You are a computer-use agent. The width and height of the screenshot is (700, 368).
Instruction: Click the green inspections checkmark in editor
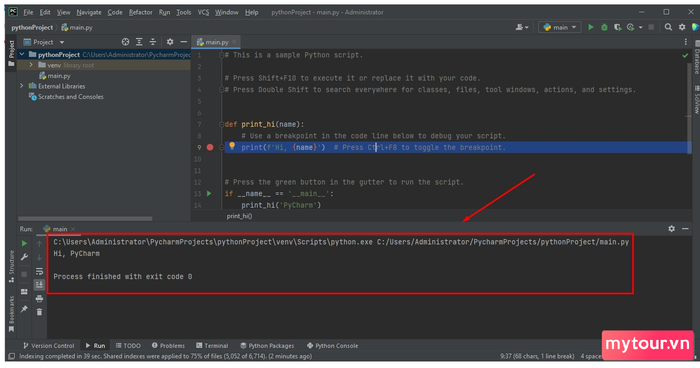pyautogui.click(x=685, y=55)
